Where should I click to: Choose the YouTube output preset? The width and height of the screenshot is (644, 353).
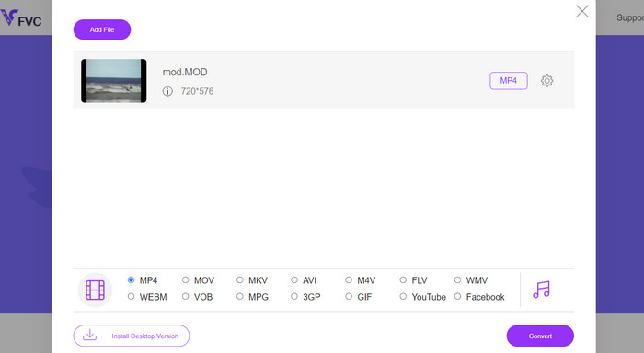(x=403, y=296)
